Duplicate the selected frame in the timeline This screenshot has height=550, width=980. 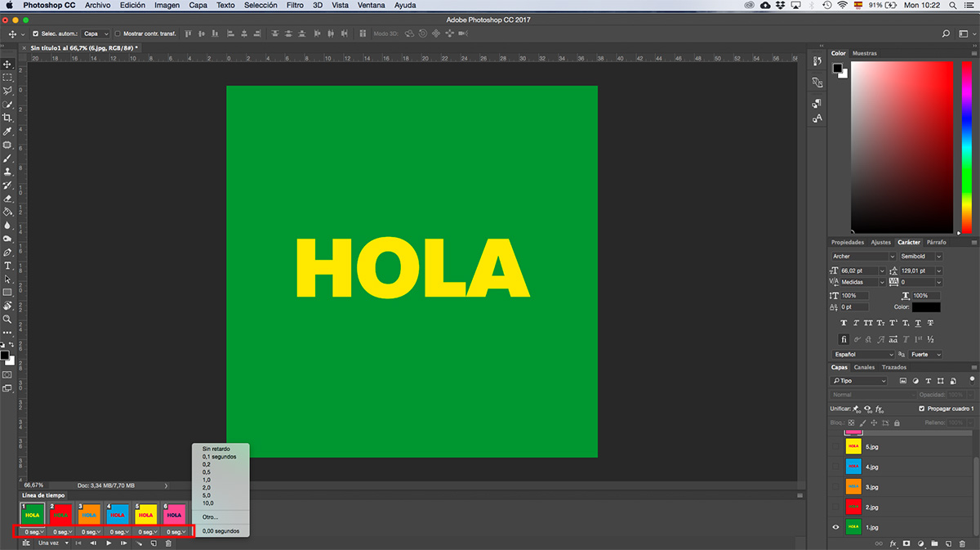point(154,543)
